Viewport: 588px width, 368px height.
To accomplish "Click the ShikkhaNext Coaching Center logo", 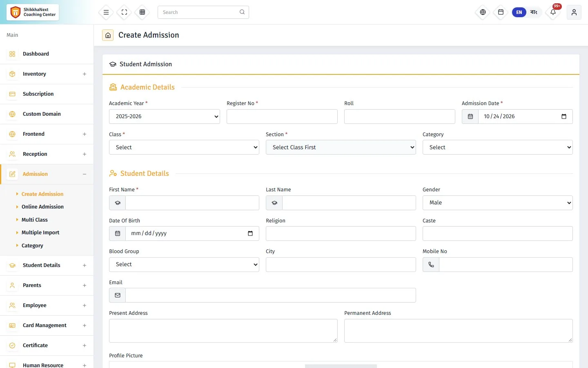I will pyautogui.click(x=33, y=12).
